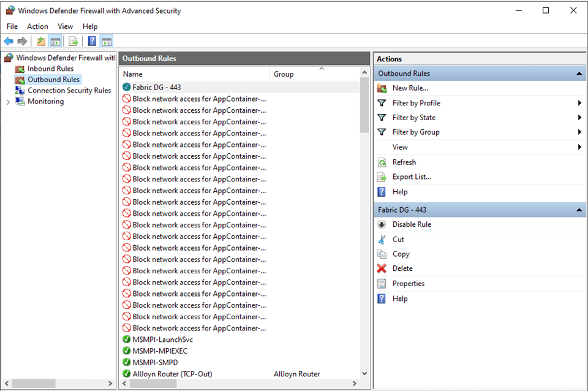
Task: Sort by the Group column header
Action: tap(314, 74)
